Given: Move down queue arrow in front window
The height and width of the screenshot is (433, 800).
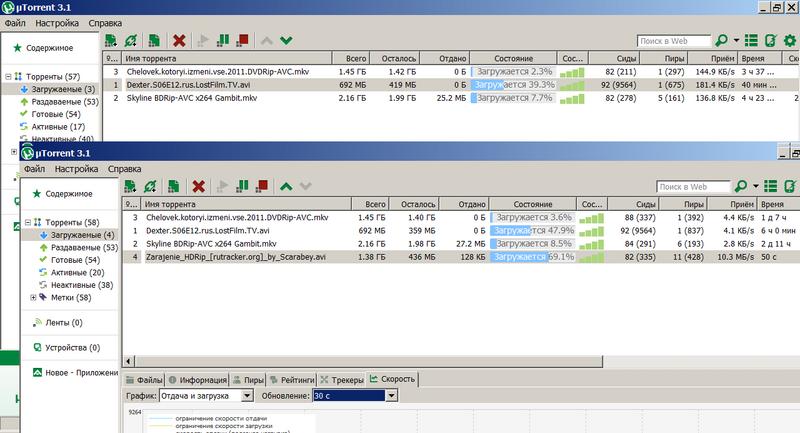Looking at the screenshot, I should 306,187.
